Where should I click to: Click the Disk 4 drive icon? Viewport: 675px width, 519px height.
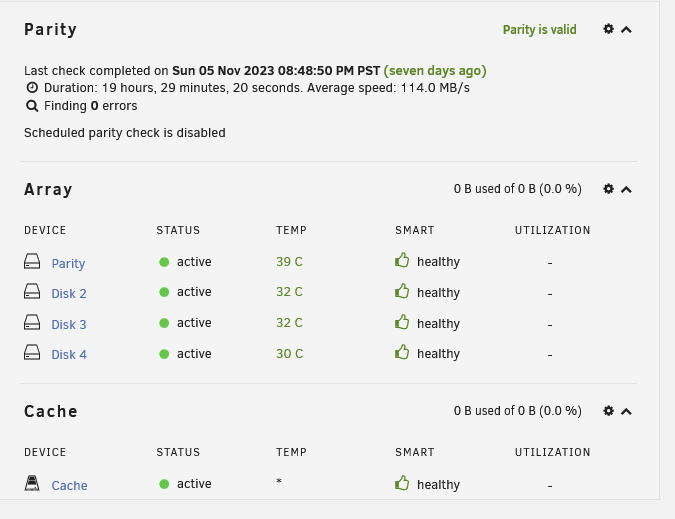pos(32,352)
